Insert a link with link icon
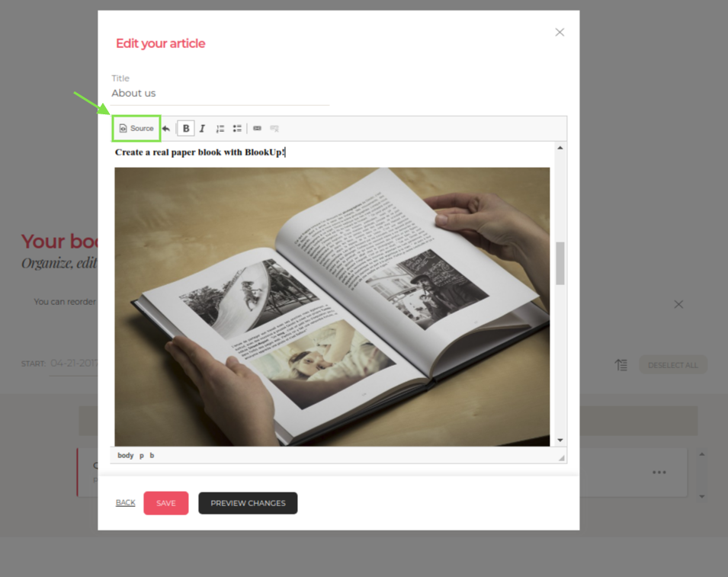This screenshot has height=577, width=728. tap(257, 129)
